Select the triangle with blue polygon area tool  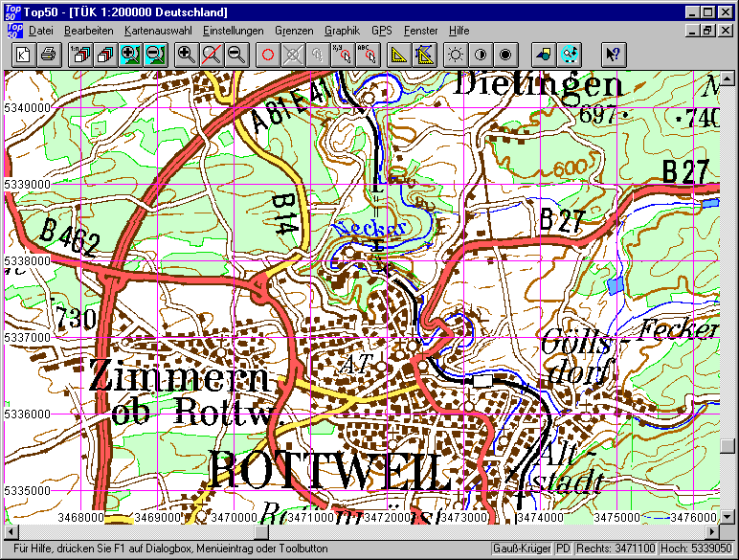(424, 55)
